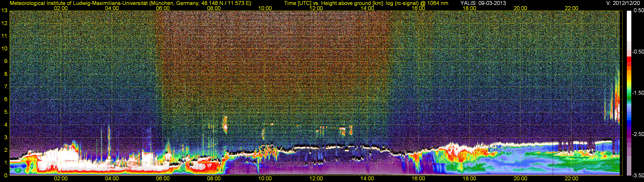
Task: Click the 1 km height axis label
Action: [x=6, y=163]
